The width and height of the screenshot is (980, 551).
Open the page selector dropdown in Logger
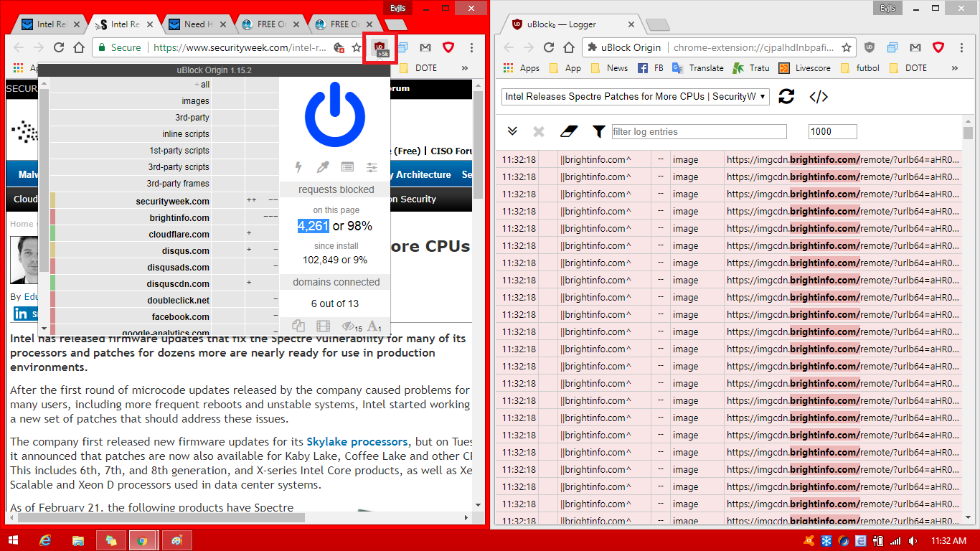pos(636,96)
